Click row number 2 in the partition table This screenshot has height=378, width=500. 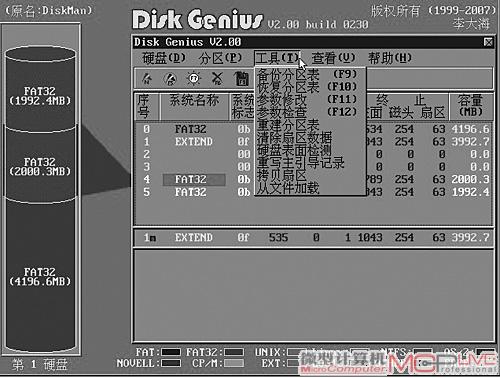point(146,154)
